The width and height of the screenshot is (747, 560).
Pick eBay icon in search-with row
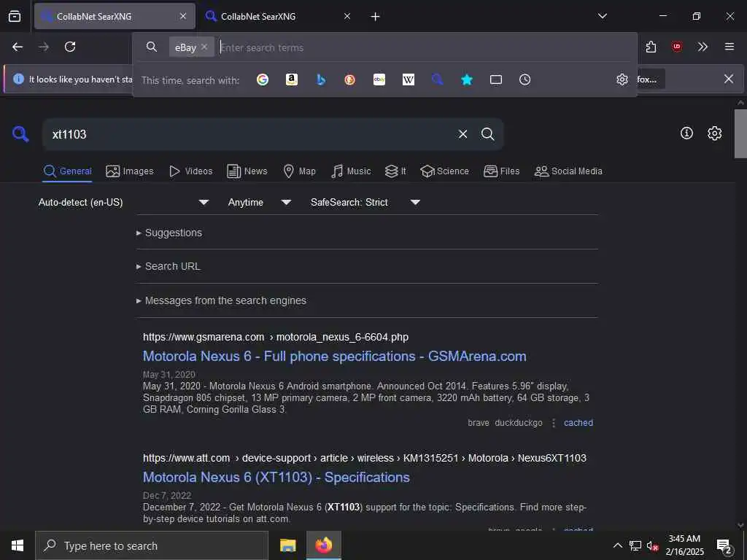coord(379,79)
